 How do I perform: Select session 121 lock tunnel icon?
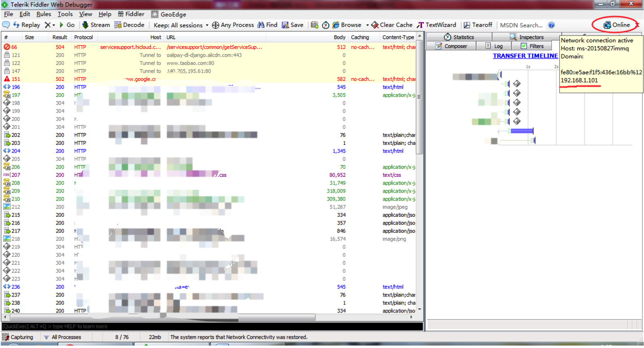pyautogui.click(x=7, y=55)
